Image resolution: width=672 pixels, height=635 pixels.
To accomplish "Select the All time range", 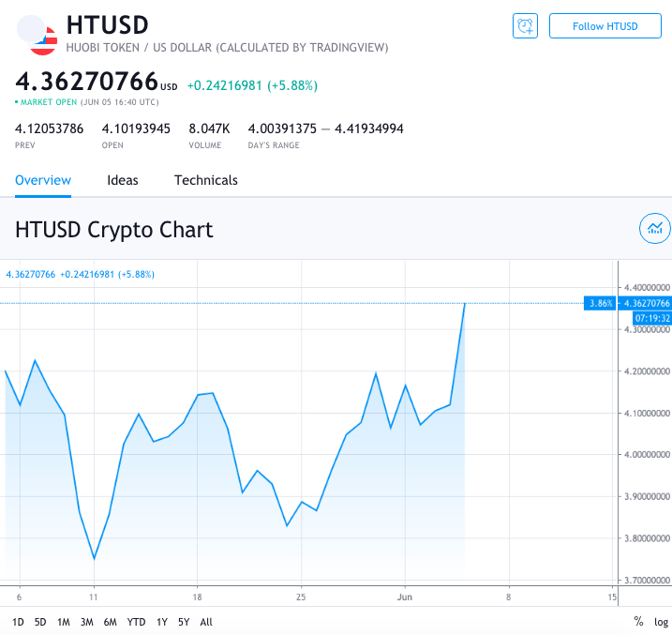I will (x=206, y=622).
